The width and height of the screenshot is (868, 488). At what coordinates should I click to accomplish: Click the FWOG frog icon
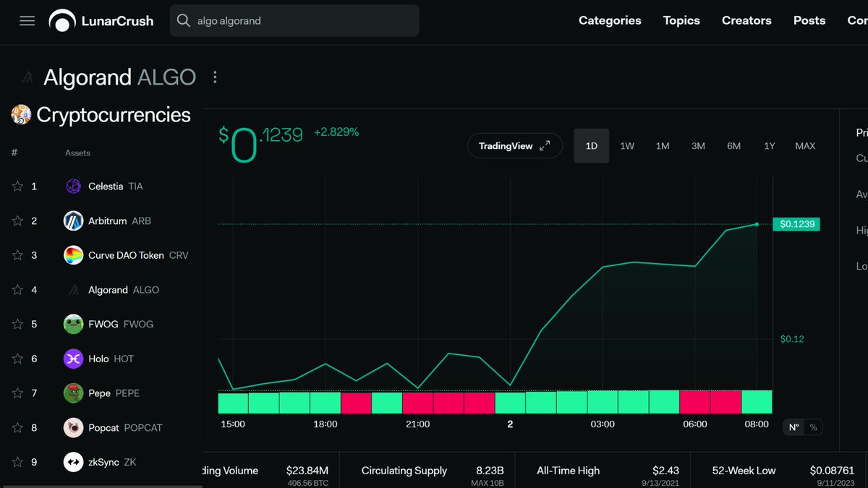pos(74,325)
